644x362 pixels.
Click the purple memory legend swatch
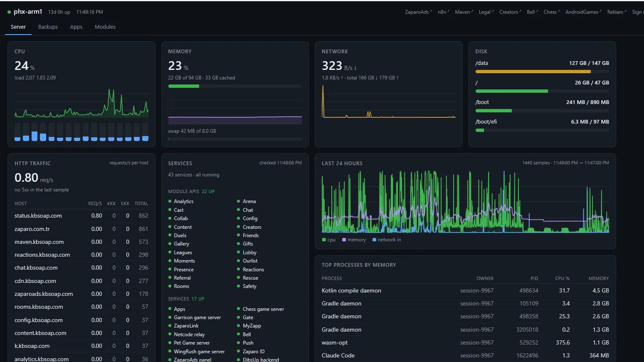pos(344,240)
